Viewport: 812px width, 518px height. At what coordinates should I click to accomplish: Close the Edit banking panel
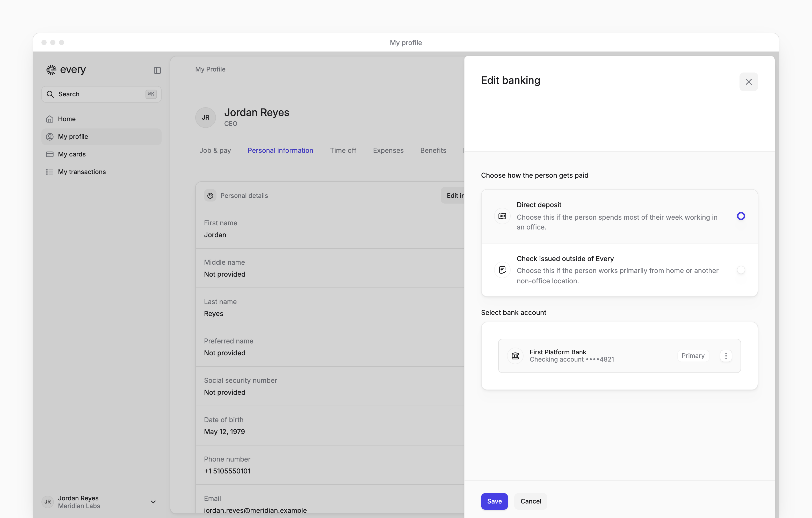point(749,82)
